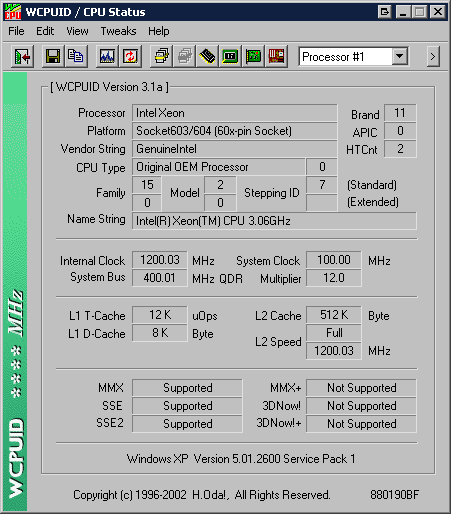Image resolution: width=451 pixels, height=514 pixels.
Task: Click the Original OEM Processor field
Action: click(219, 167)
